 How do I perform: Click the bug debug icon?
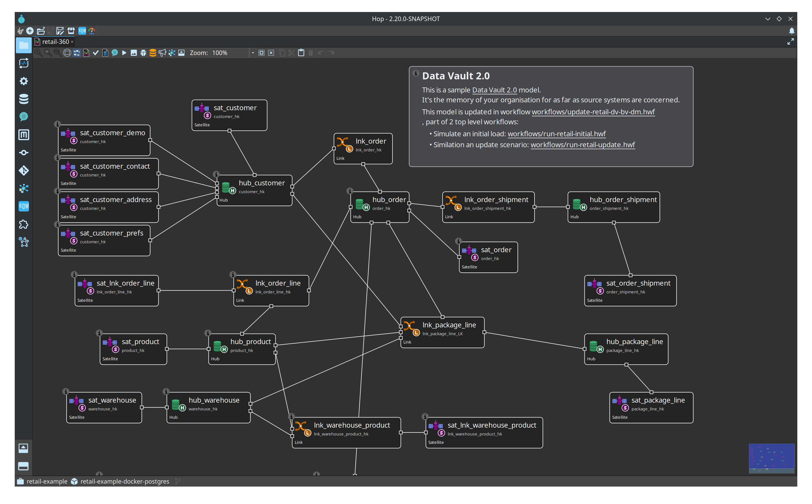click(x=143, y=53)
